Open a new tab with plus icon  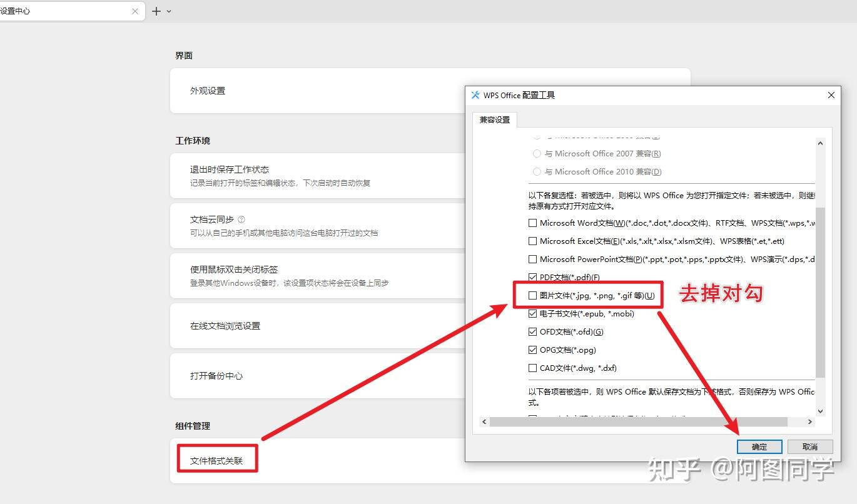(x=156, y=11)
